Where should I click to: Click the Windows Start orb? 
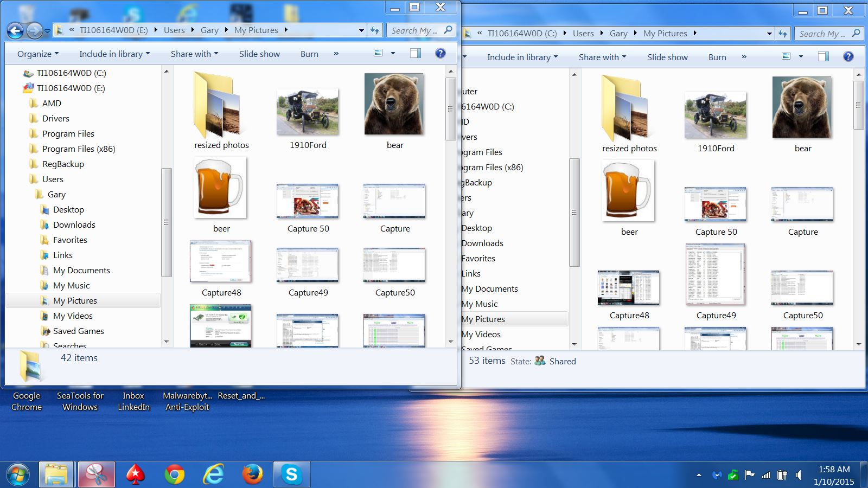[18, 474]
